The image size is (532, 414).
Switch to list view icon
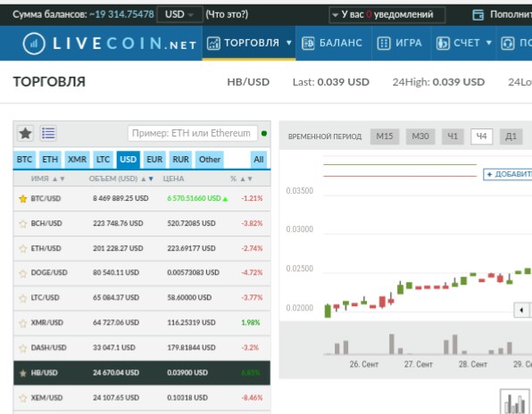pyautogui.click(x=48, y=133)
